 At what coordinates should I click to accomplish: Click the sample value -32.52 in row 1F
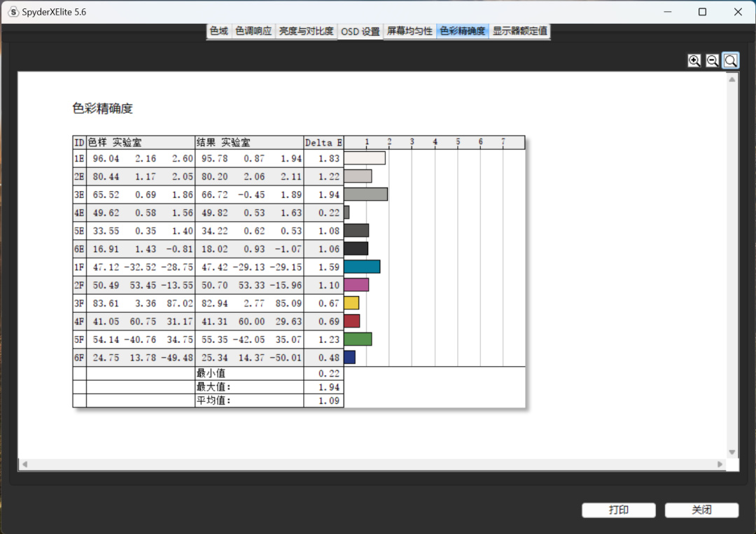click(140, 267)
